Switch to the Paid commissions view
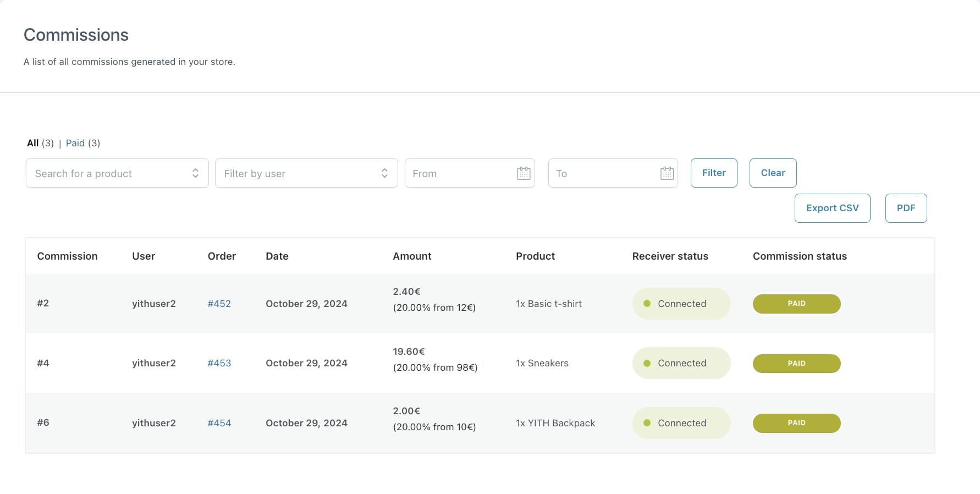This screenshot has width=980, height=494. click(x=75, y=143)
